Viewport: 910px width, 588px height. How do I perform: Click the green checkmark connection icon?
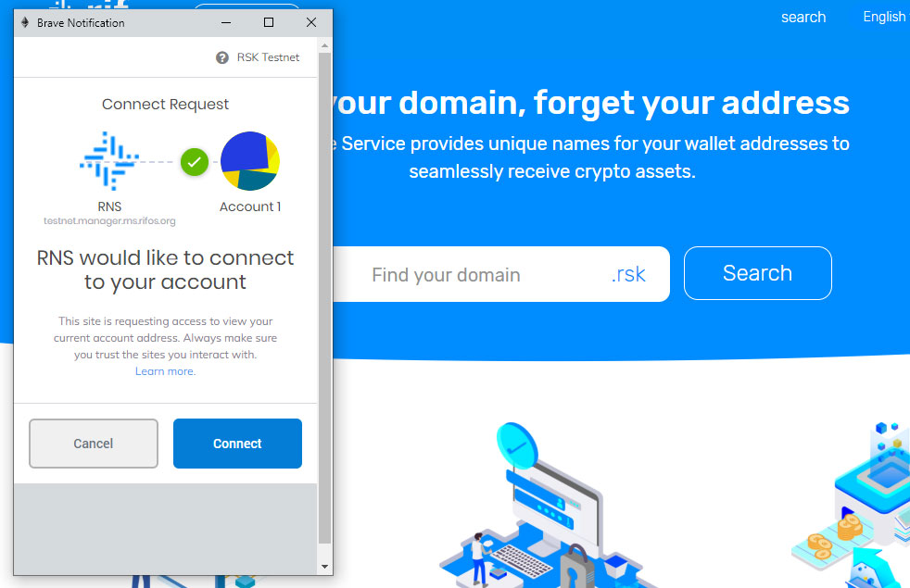(x=195, y=162)
